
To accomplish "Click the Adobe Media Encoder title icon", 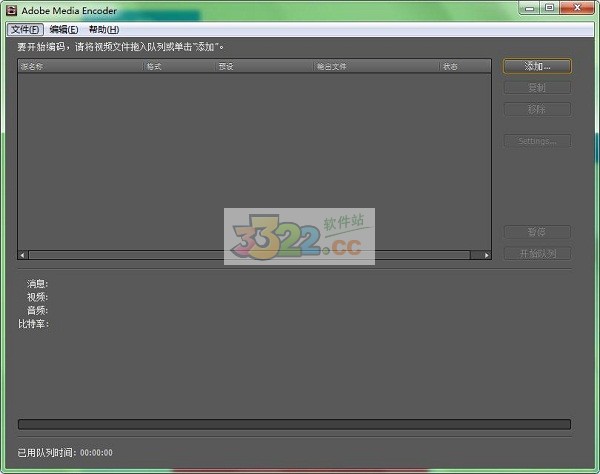I will 11,10.
